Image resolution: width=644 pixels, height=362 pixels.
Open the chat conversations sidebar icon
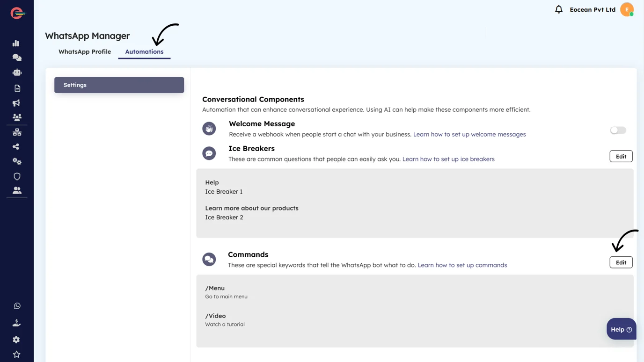pos(17,58)
